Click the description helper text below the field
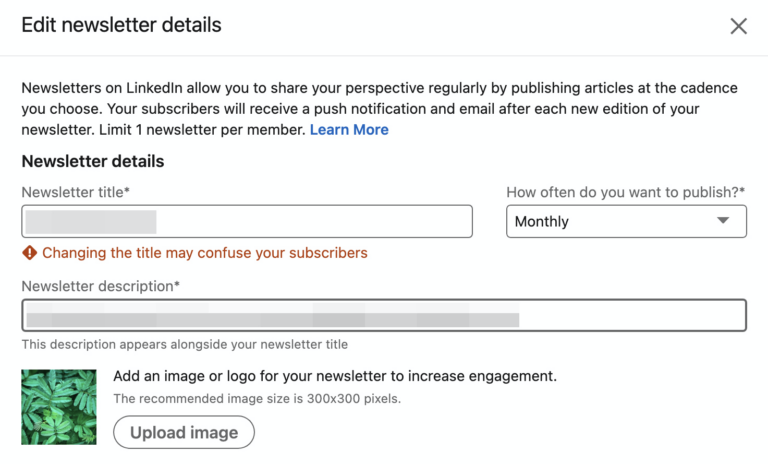 coord(185,344)
